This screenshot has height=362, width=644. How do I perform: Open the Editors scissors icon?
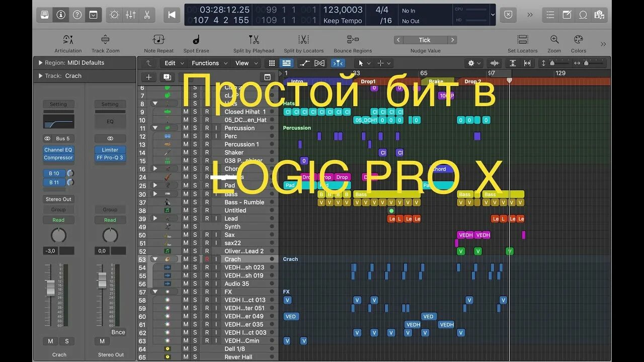click(x=147, y=15)
